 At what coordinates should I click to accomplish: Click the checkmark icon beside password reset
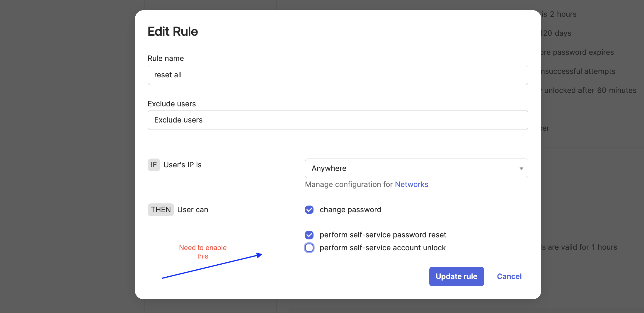[x=309, y=235]
